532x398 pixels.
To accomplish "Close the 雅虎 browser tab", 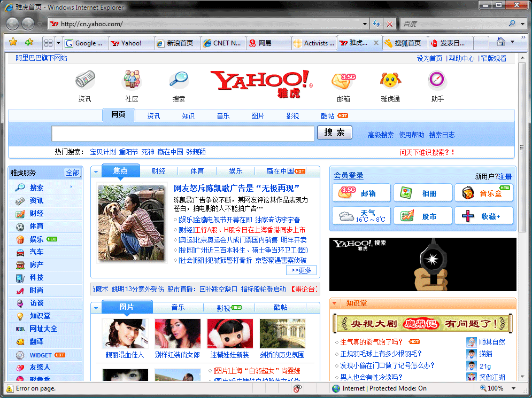I will pyautogui.click(x=375, y=43).
